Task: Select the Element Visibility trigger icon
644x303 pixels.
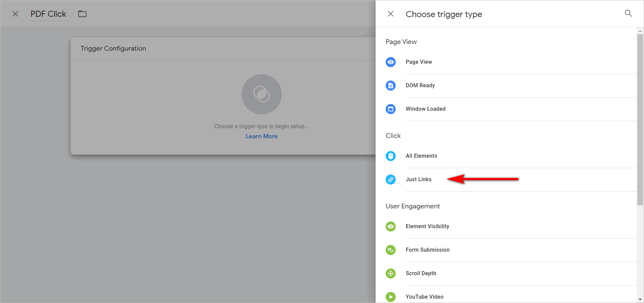Action: point(391,226)
